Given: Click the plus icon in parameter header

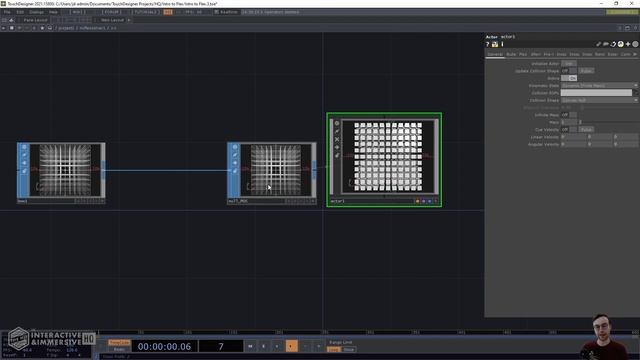Looking at the screenshot, I should point(628,44).
